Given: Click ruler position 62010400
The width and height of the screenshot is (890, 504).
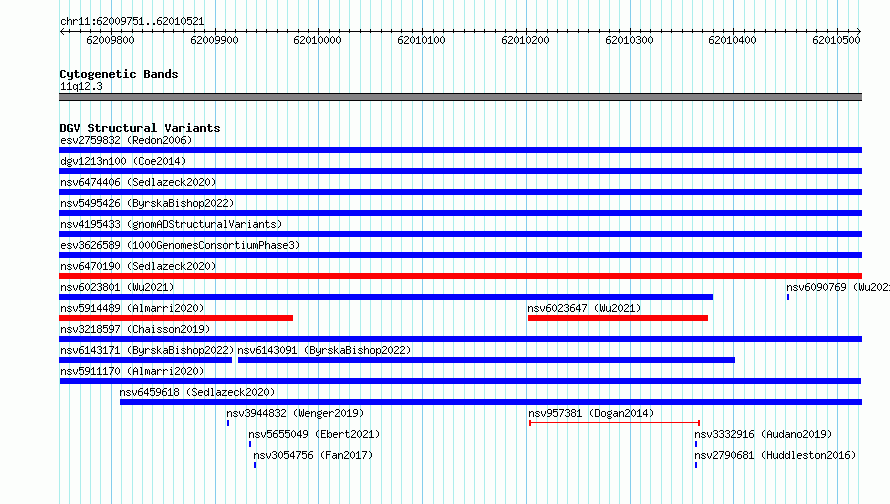Looking at the screenshot, I should point(732,40).
